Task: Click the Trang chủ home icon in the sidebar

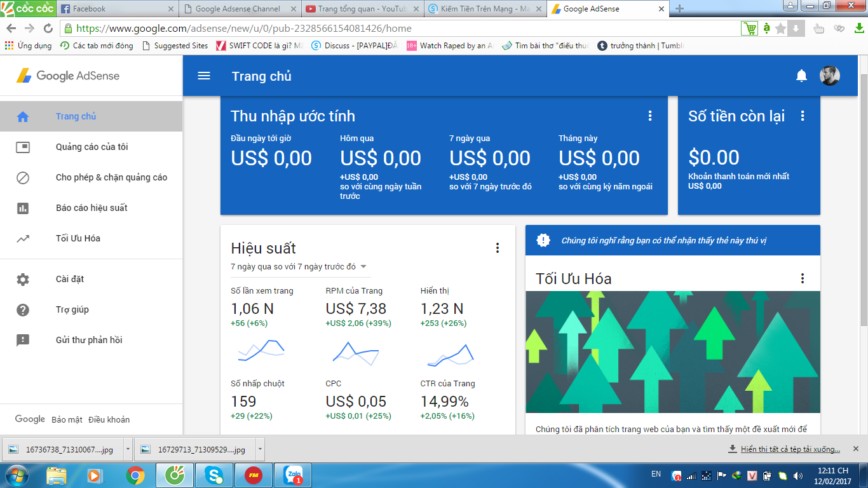Action: click(x=23, y=116)
